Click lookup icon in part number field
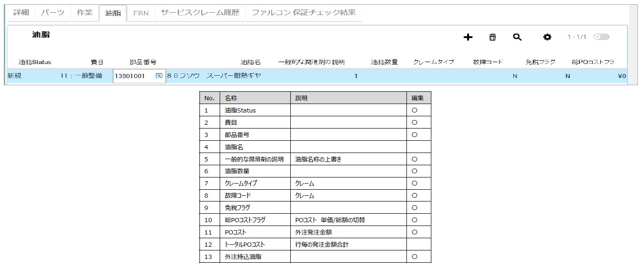644x266 pixels. click(159, 76)
